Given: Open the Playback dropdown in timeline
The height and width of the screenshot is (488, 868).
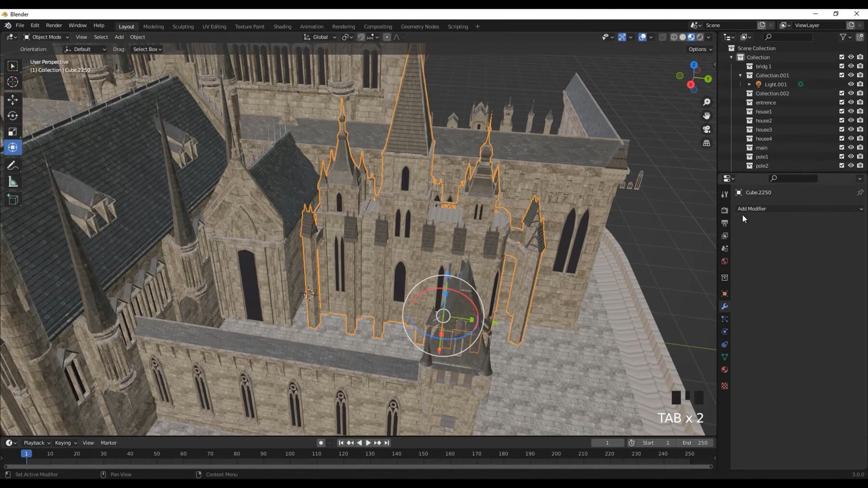Looking at the screenshot, I should (x=37, y=443).
